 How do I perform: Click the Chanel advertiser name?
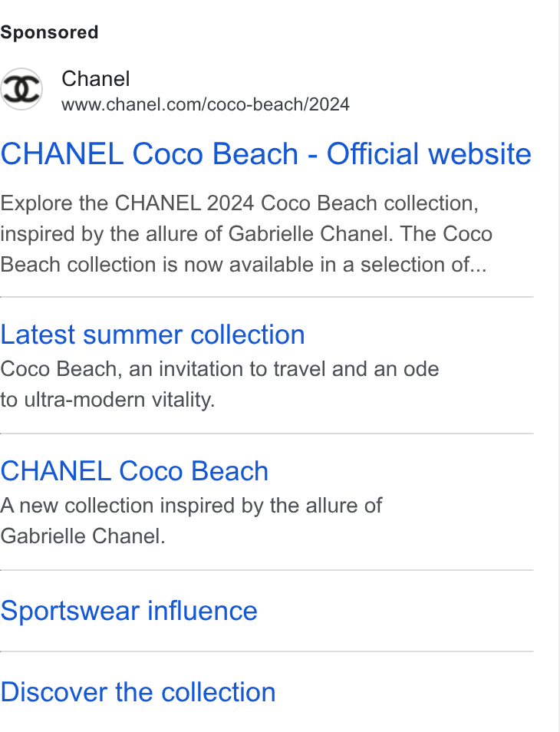click(96, 79)
